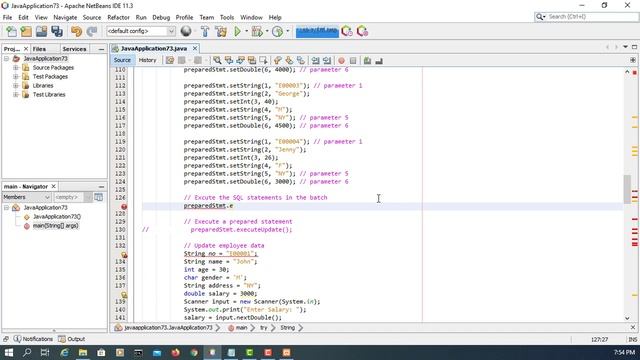This screenshot has width=640, height=360.
Task: Open File Explorer from taskbar
Action: (83, 352)
